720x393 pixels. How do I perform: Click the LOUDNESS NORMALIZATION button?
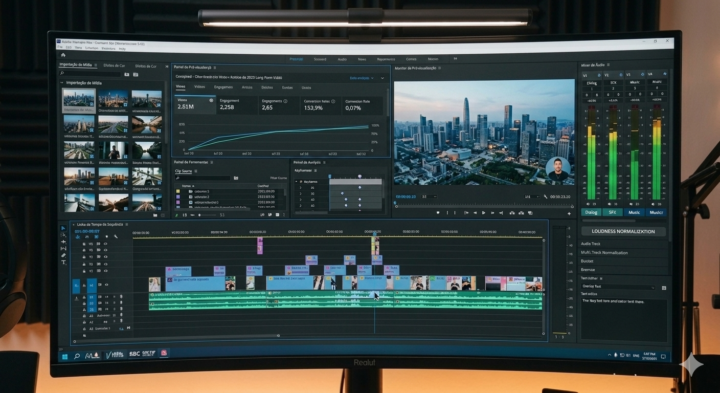[x=623, y=232]
